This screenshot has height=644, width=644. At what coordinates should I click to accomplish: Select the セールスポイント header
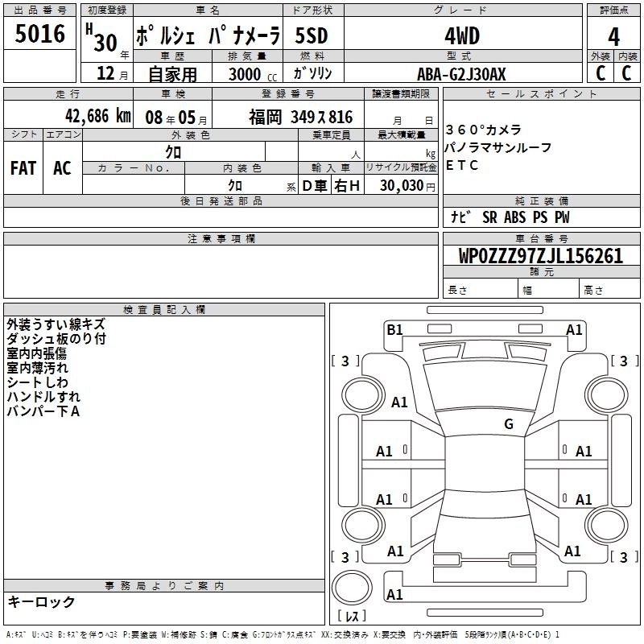pyautogui.click(x=541, y=93)
